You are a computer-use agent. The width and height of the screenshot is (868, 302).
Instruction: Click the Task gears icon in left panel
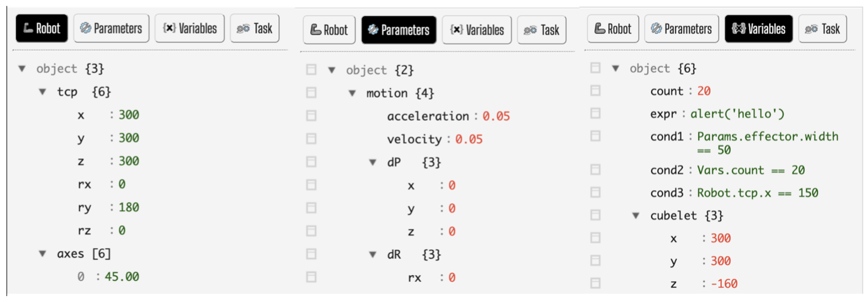[x=243, y=29]
